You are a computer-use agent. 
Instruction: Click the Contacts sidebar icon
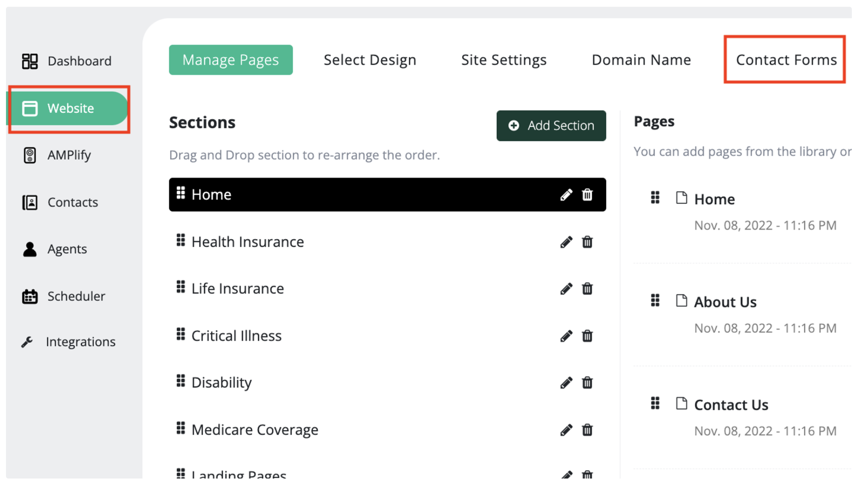[x=29, y=202]
